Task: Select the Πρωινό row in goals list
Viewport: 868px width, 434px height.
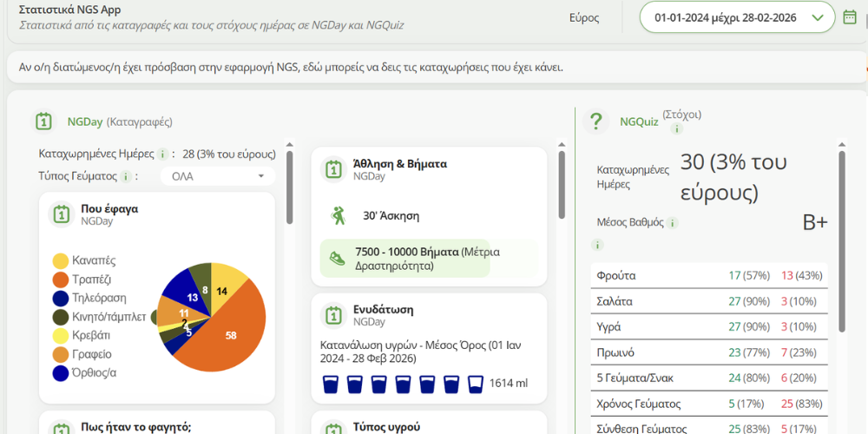Action: (x=708, y=352)
